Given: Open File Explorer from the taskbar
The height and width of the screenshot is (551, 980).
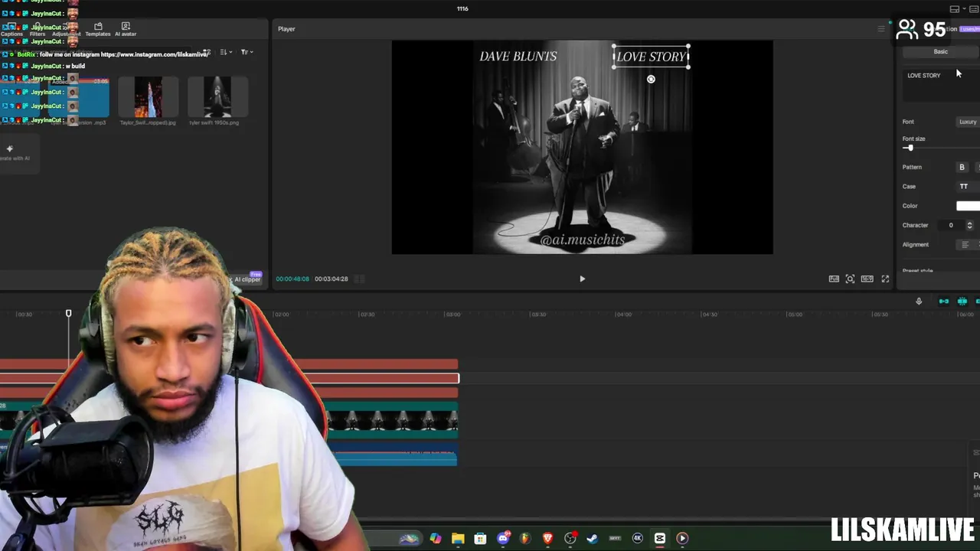Looking at the screenshot, I should point(458,539).
